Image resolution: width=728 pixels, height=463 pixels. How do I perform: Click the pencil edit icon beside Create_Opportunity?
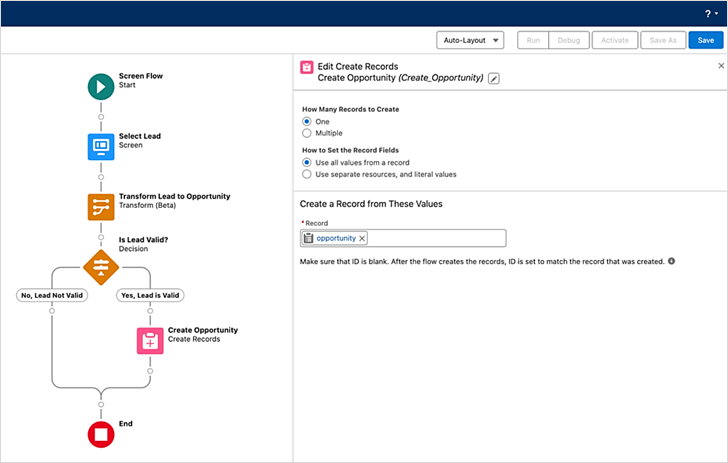coord(494,78)
